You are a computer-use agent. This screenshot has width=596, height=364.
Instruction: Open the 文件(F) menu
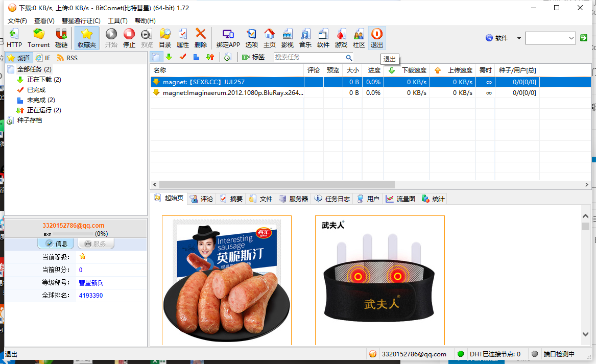(17, 20)
